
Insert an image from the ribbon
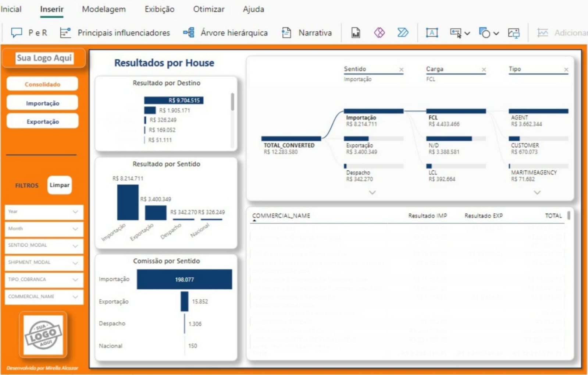tap(514, 33)
